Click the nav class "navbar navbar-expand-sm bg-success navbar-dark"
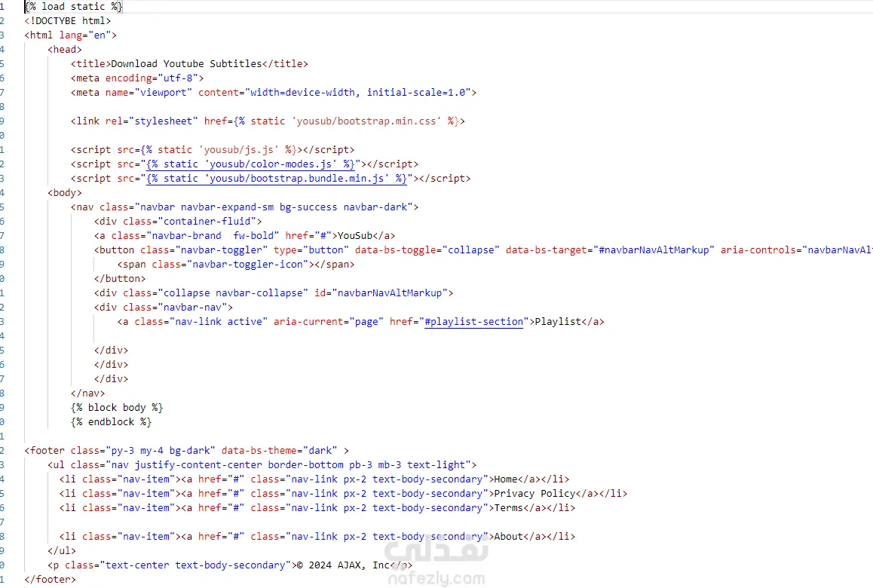The image size is (873, 588). pyautogui.click(x=274, y=207)
